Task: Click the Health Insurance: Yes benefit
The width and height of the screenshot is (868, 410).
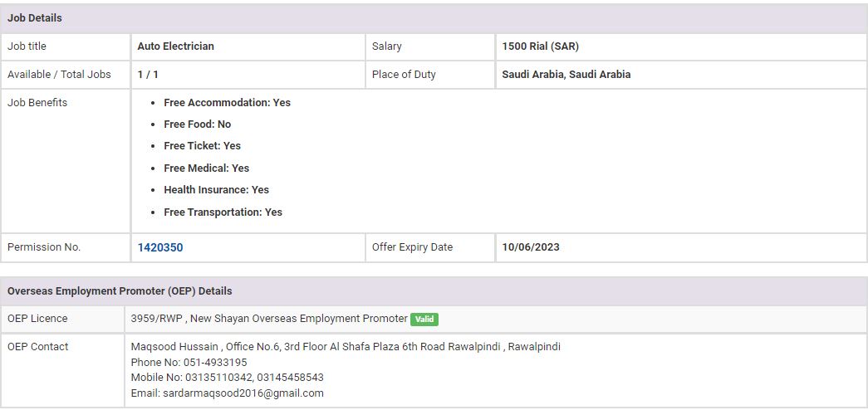Action: click(x=216, y=190)
